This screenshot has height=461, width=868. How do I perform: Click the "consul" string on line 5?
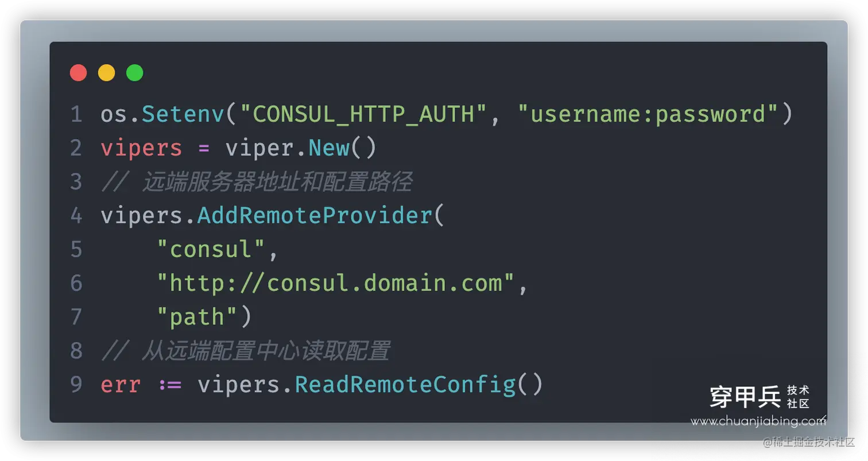click(x=211, y=250)
